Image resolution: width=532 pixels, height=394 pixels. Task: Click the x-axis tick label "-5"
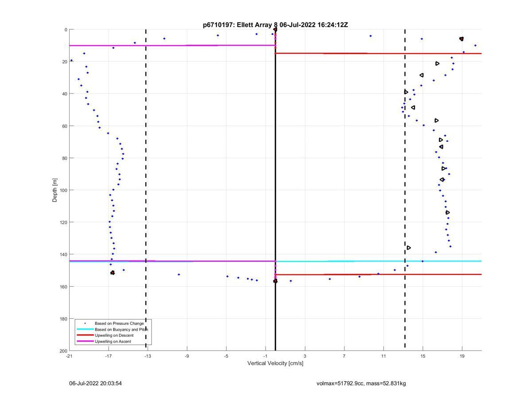click(226, 356)
